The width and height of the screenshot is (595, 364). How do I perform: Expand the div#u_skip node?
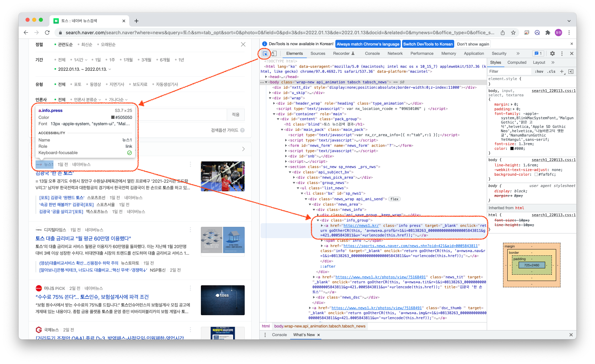[x=270, y=93]
